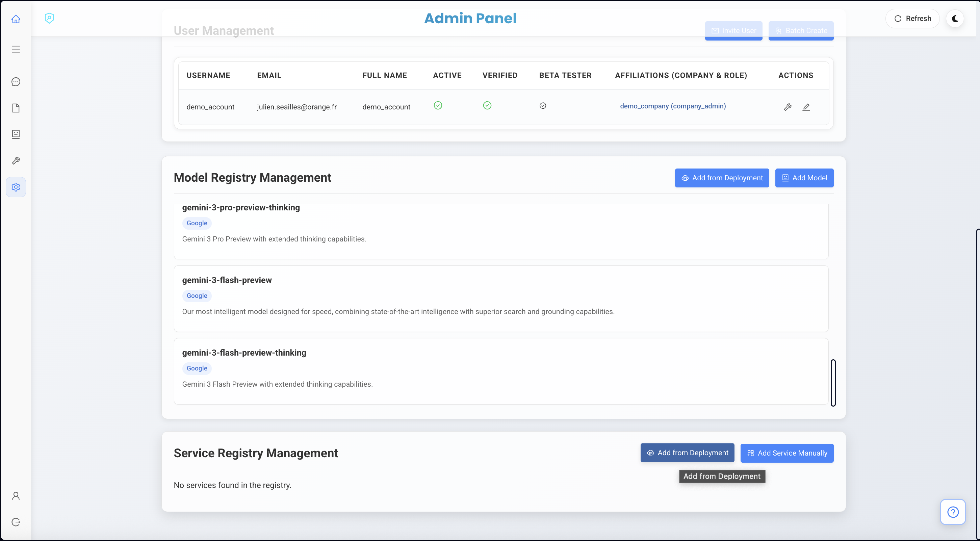Toggle Beta Tester status for demo_account
The image size is (980, 541).
coord(543,106)
